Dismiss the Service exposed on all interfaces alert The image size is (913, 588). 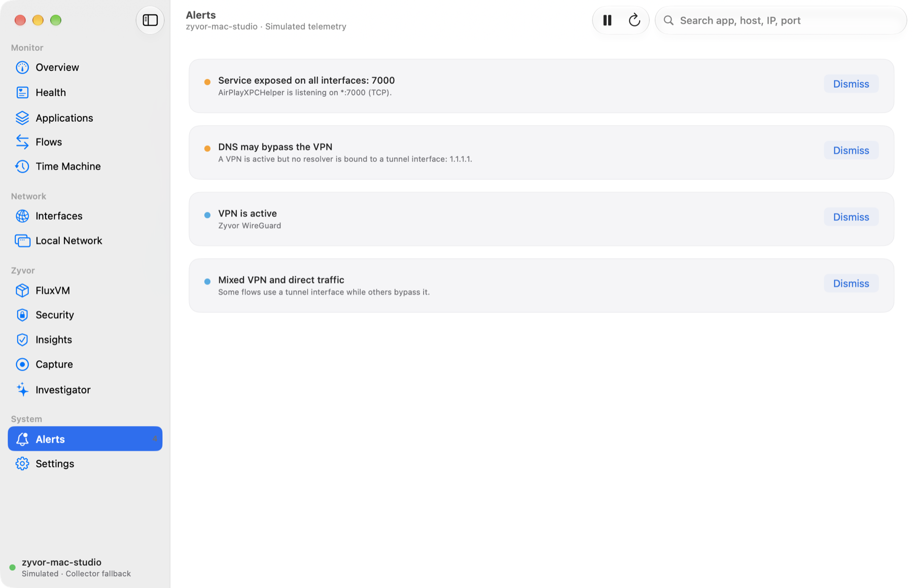pos(851,84)
